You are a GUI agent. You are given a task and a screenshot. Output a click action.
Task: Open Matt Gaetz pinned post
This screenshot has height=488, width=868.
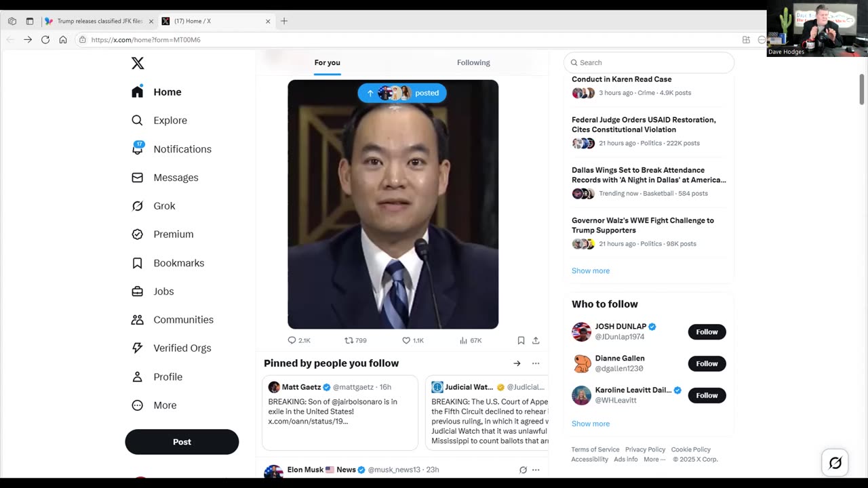340,412
